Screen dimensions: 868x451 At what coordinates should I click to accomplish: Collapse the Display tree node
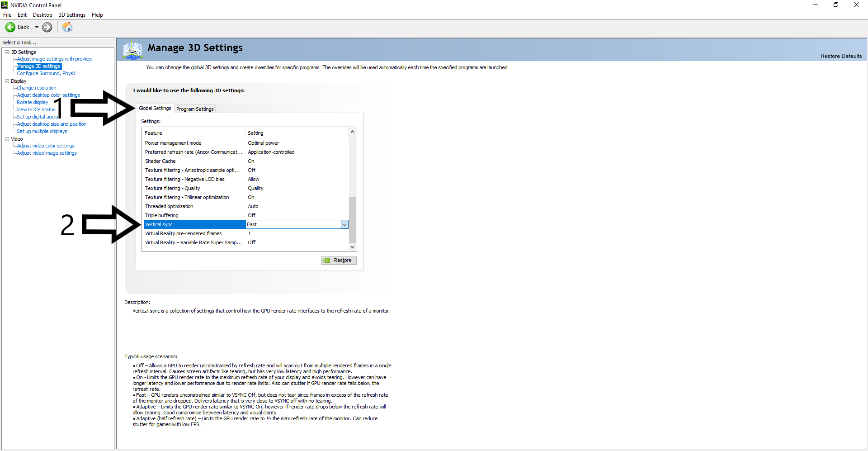(x=7, y=81)
